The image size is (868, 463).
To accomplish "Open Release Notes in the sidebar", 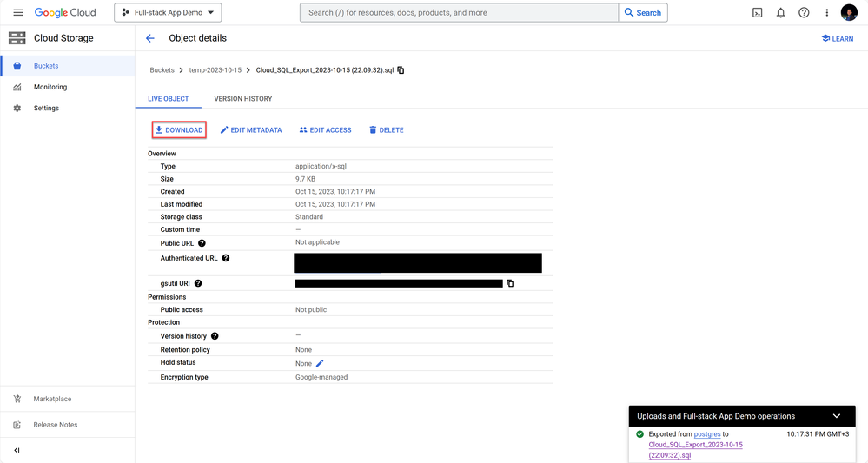I will click(x=68, y=425).
